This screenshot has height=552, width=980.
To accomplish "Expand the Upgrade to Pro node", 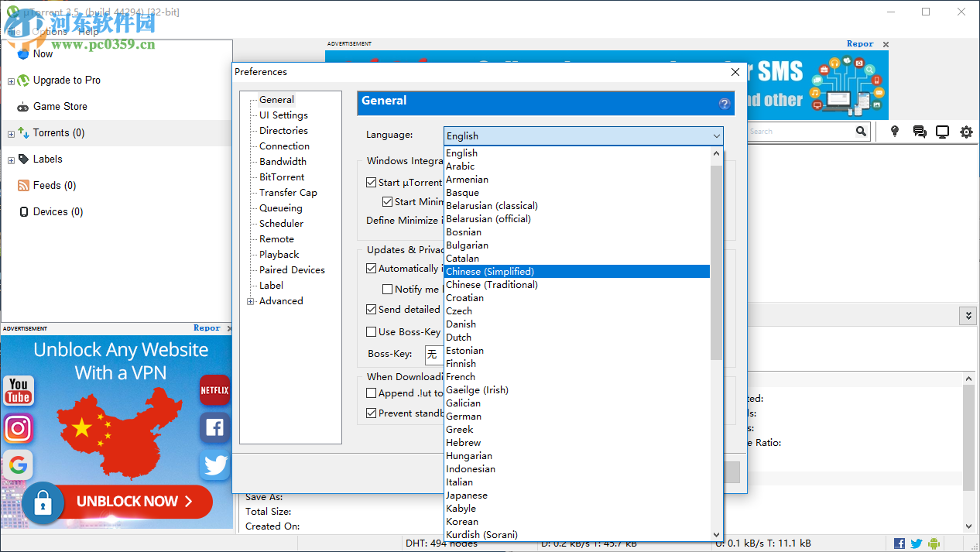I will point(11,81).
